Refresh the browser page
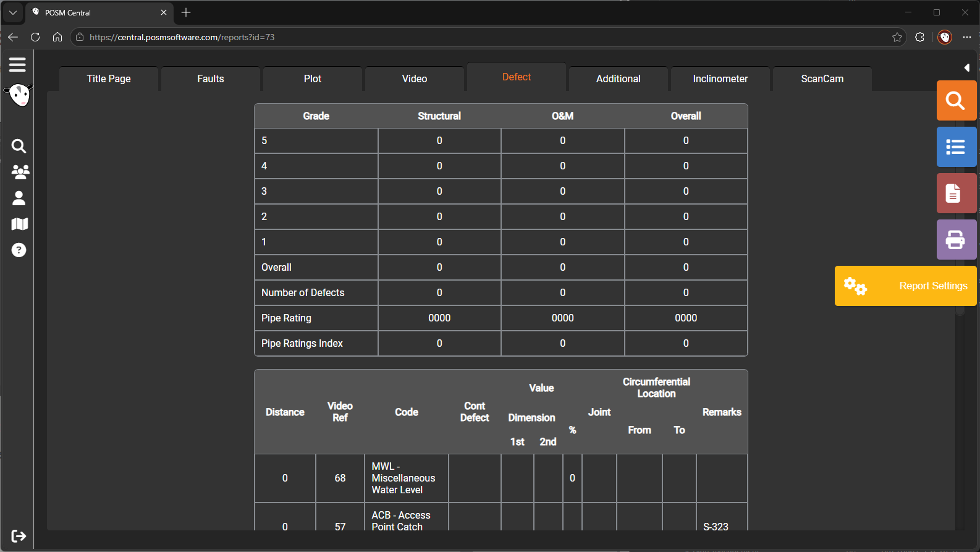This screenshot has width=980, height=552. point(35,37)
